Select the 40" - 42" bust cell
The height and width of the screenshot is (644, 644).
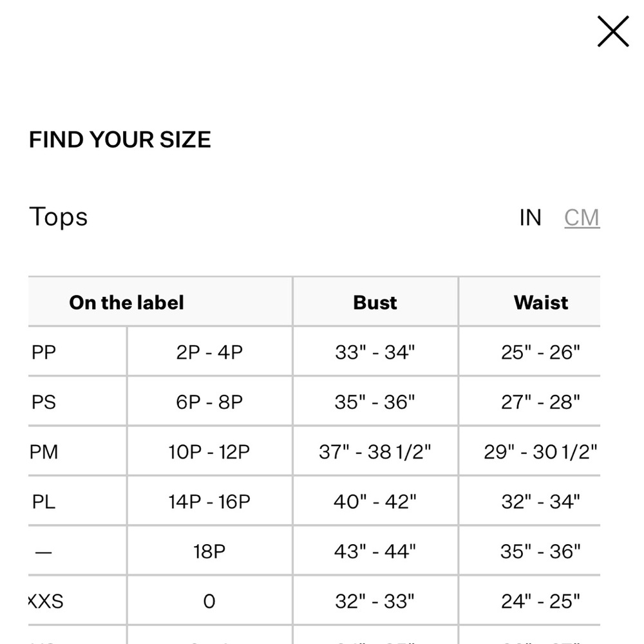(x=375, y=500)
